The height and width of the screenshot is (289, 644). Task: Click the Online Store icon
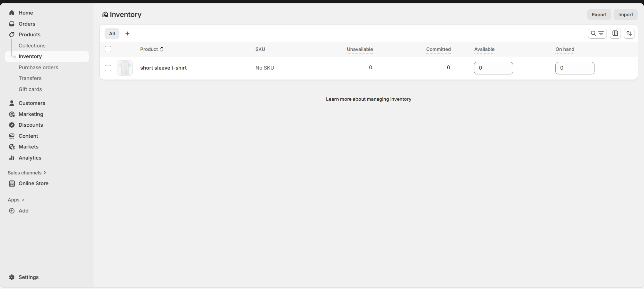[12, 183]
